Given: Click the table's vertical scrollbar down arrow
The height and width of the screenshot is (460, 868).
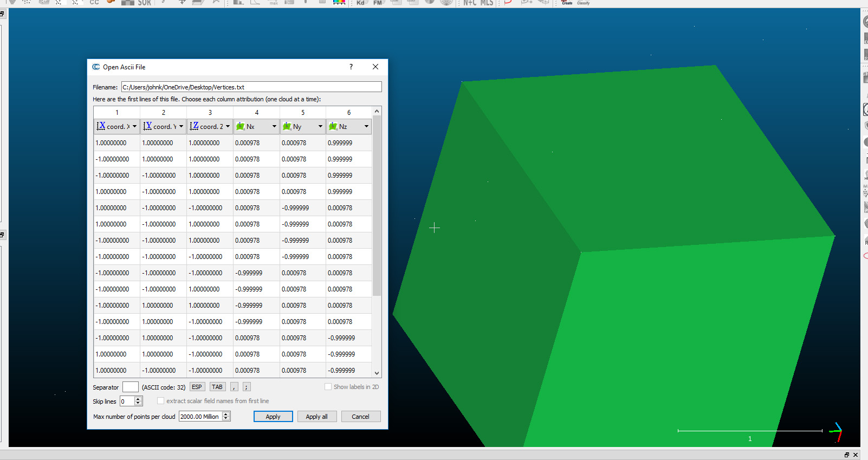Looking at the screenshot, I should pos(377,373).
